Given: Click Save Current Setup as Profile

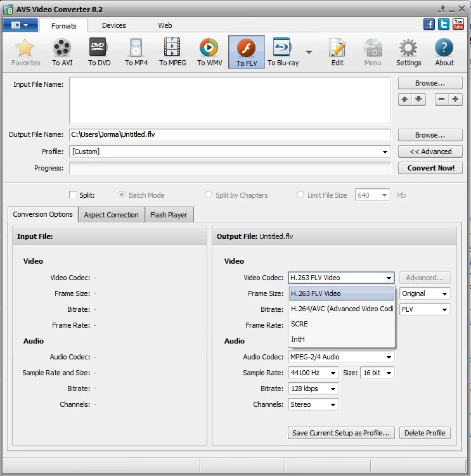Looking at the screenshot, I should click(341, 433).
